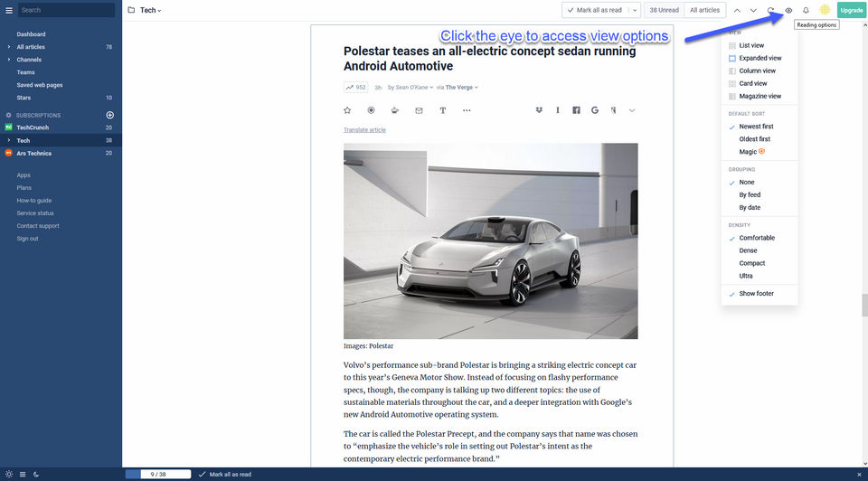
Task: Click in the Search field
Action: (x=66, y=10)
